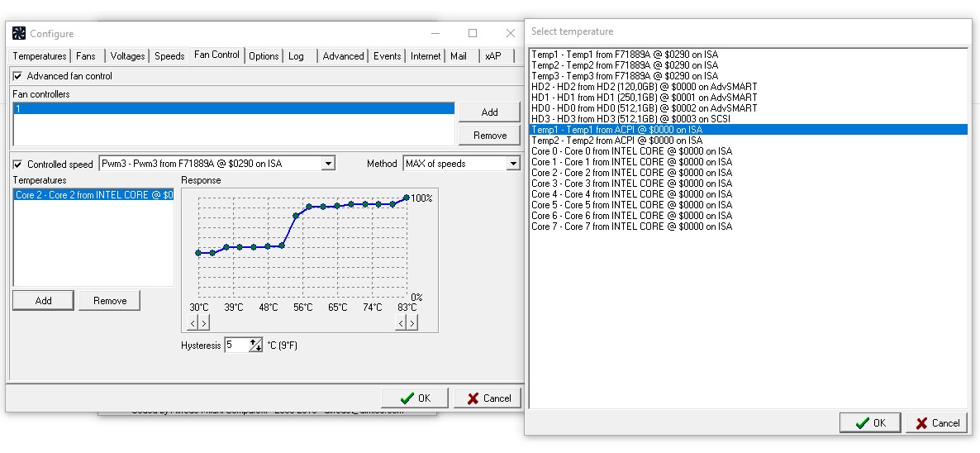This screenshot has width=980, height=453.
Task: Click the Hysteresis value input field
Action: [237, 345]
